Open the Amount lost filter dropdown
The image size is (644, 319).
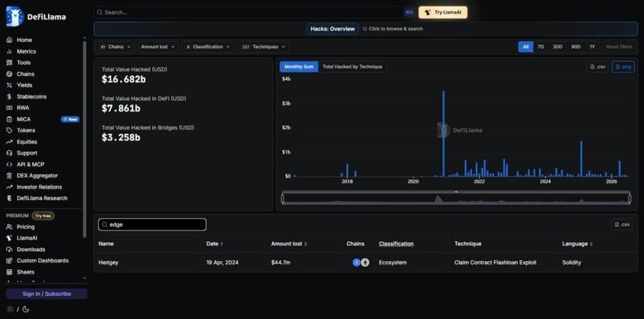158,47
